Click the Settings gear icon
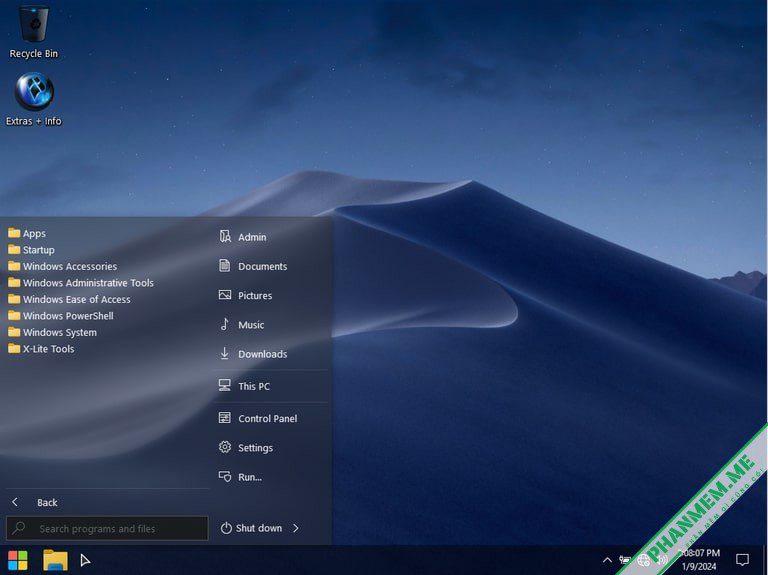Image resolution: width=768 pixels, height=575 pixels. (225, 447)
